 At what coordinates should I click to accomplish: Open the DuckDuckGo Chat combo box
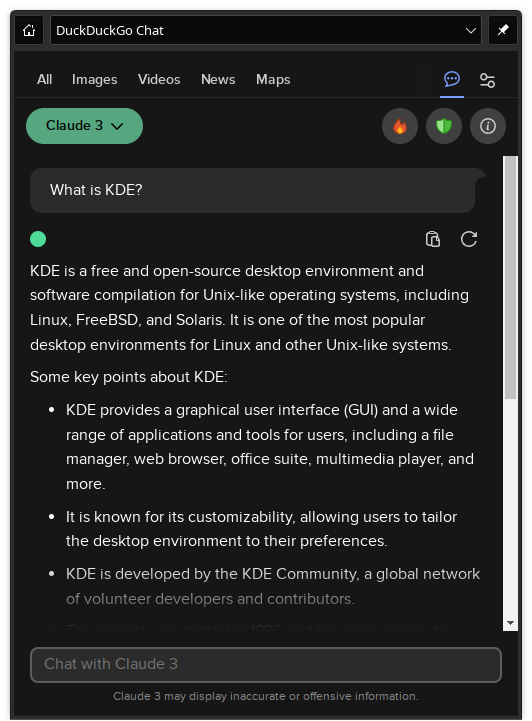pyautogui.click(x=265, y=30)
